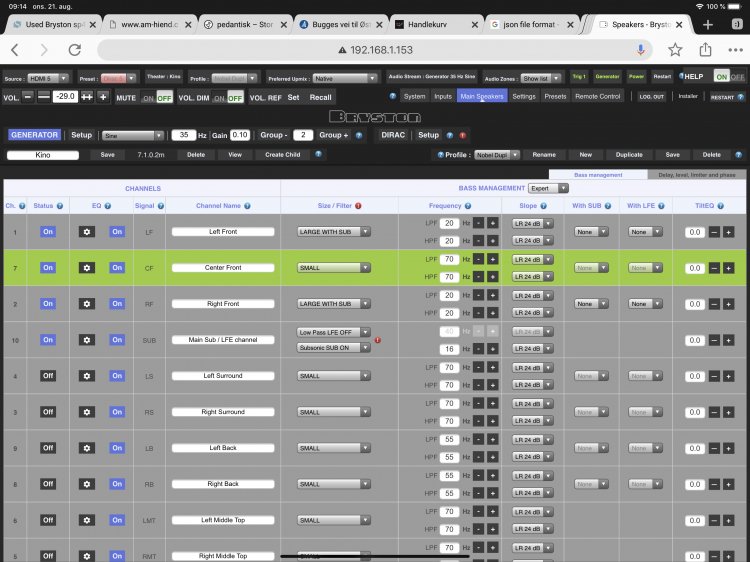Increase Left Front TiltEQ with plus
Screen dimensions: 750x562
click(x=728, y=232)
